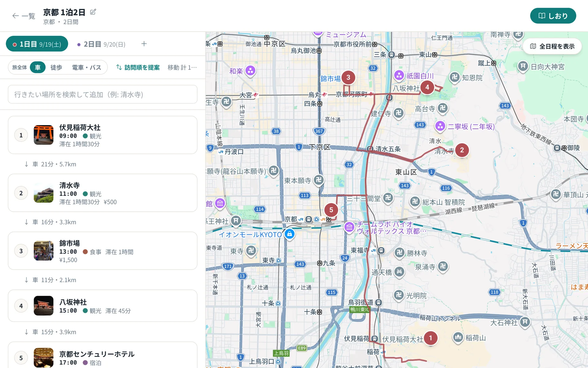
Task: Click the 東本願寺 temple map icon
Action: click(x=319, y=180)
